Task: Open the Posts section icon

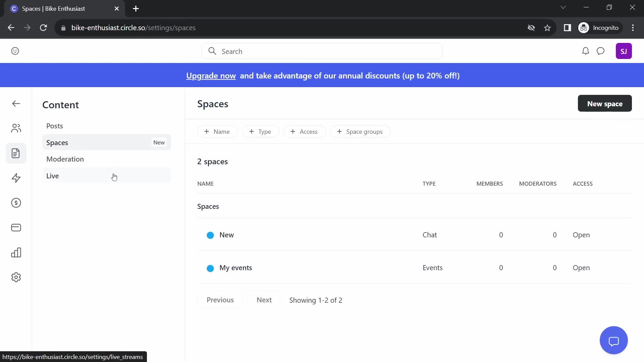Action: [16, 153]
